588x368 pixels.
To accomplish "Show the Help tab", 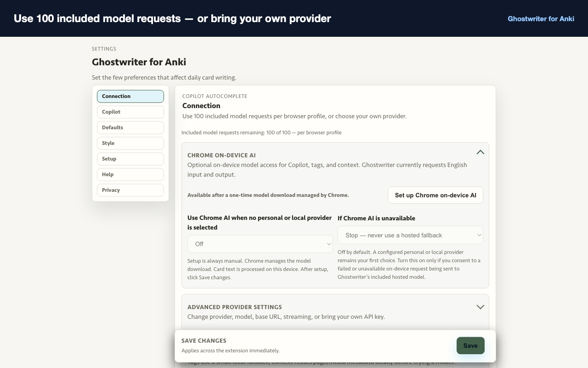I will (x=130, y=174).
